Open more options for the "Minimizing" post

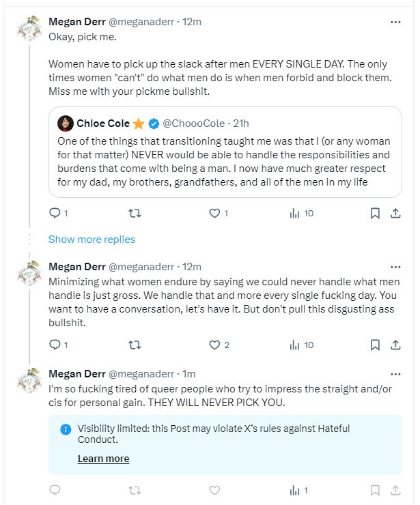click(395, 267)
